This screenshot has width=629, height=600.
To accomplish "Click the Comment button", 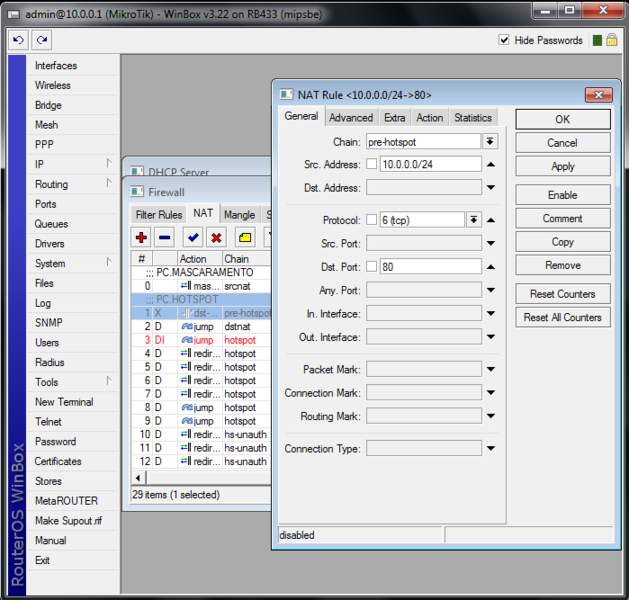I will click(563, 219).
